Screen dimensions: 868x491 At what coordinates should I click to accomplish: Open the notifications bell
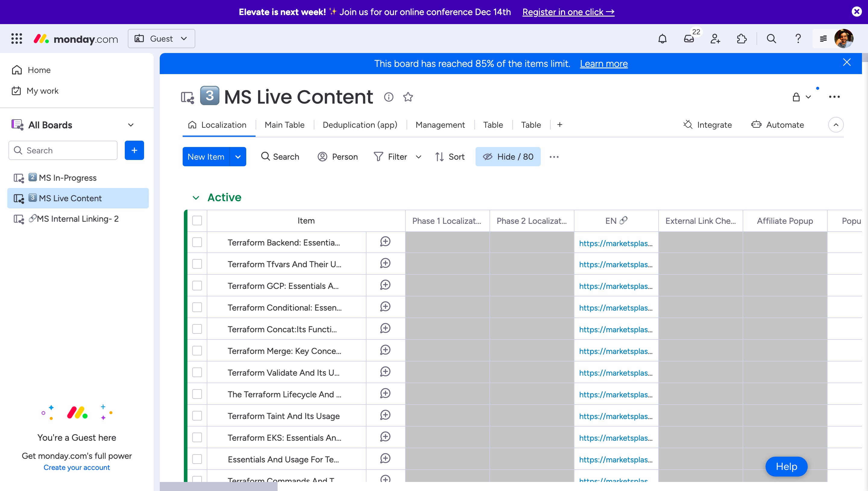(x=662, y=39)
